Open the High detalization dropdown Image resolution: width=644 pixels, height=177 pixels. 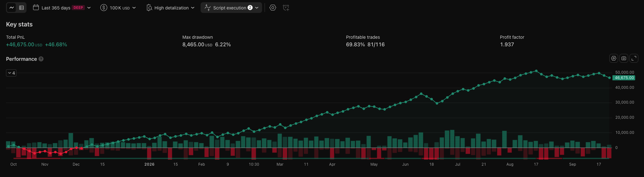click(x=171, y=8)
